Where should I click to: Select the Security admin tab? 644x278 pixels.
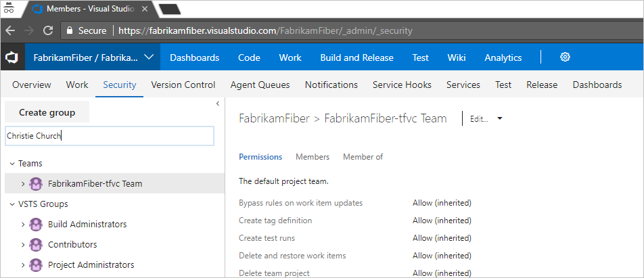click(x=120, y=85)
